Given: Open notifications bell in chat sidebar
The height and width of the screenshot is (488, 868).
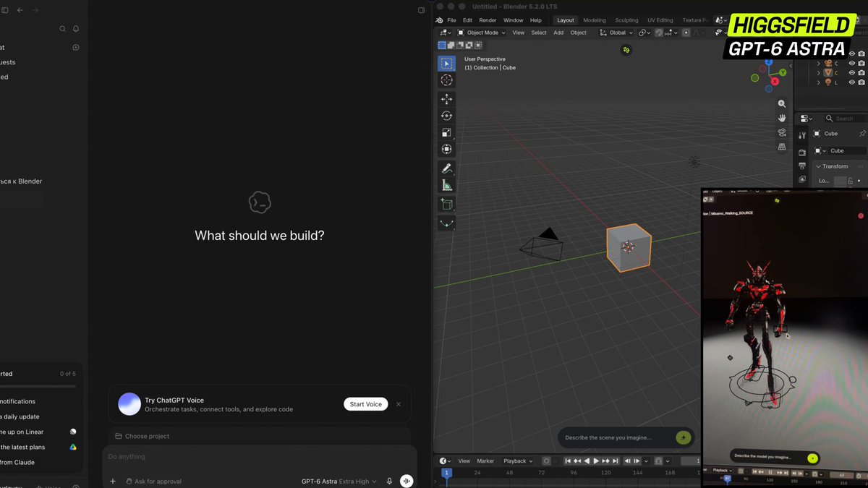Looking at the screenshot, I should [76, 29].
